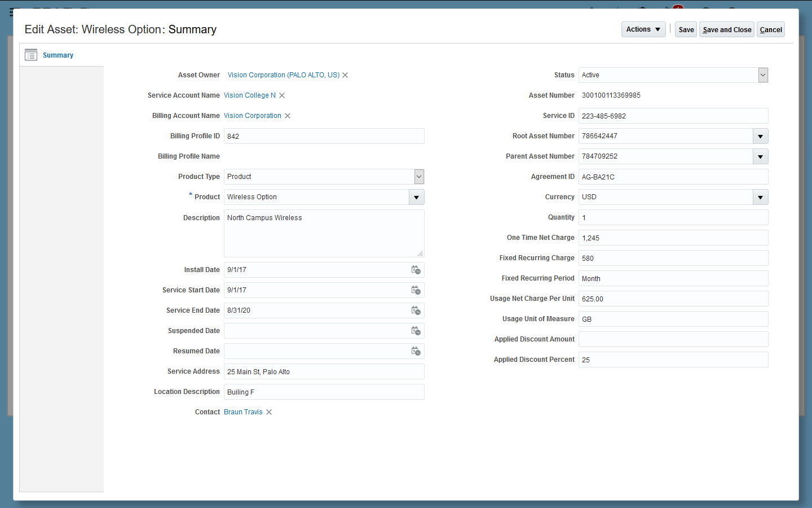Clear the Billing Account Name value
This screenshot has height=508, width=812.
coord(288,116)
